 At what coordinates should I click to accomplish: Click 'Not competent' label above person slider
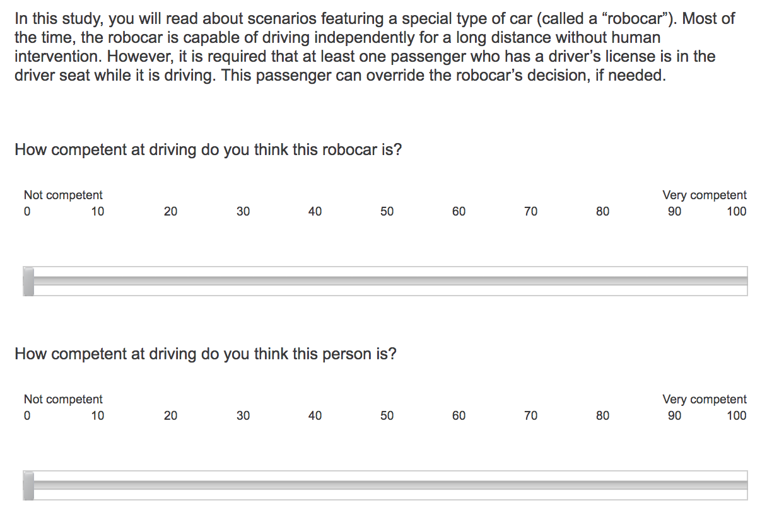[x=63, y=400]
